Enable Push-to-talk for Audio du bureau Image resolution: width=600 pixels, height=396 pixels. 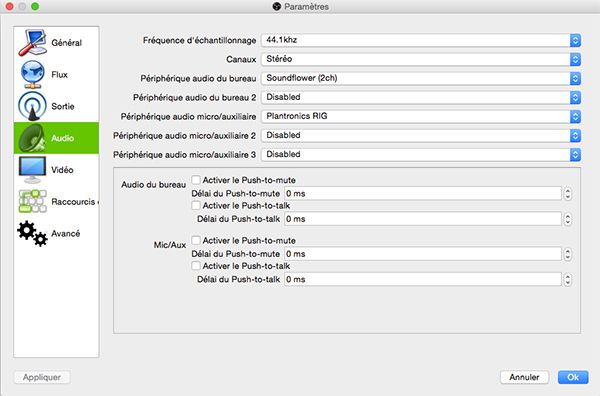tap(196, 205)
